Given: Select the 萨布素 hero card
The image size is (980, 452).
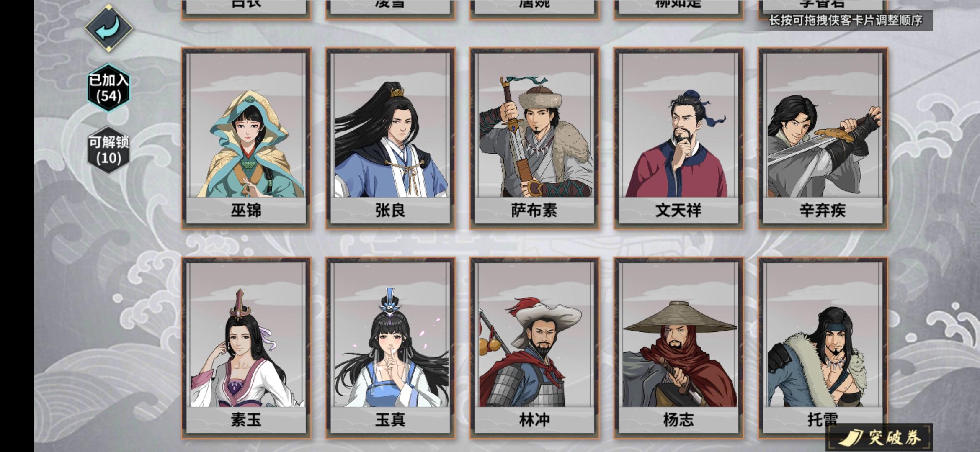Looking at the screenshot, I should [x=534, y=138].
